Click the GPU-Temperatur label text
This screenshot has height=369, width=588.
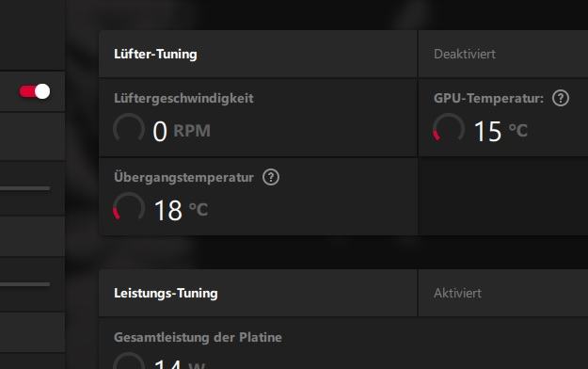[x=488, y=98]
